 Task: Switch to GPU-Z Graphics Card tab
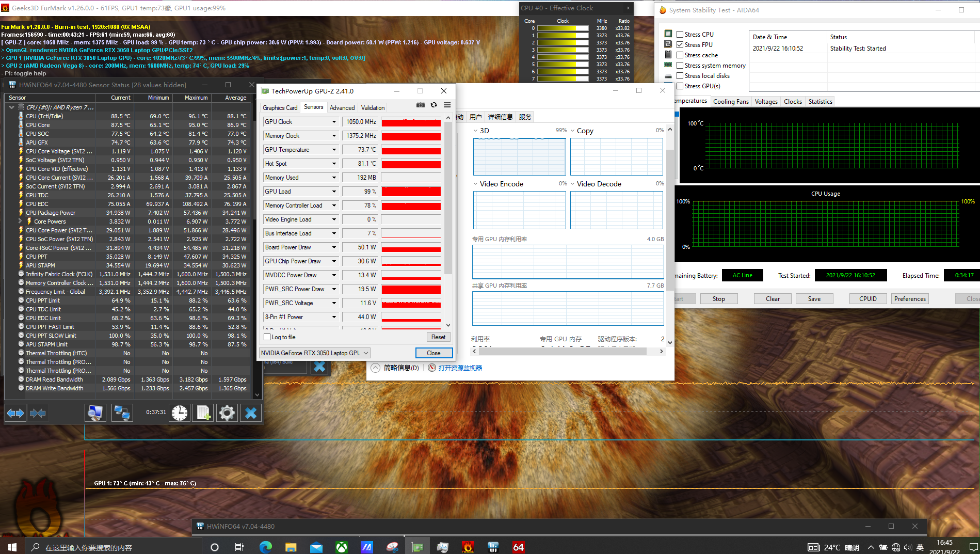280,107
